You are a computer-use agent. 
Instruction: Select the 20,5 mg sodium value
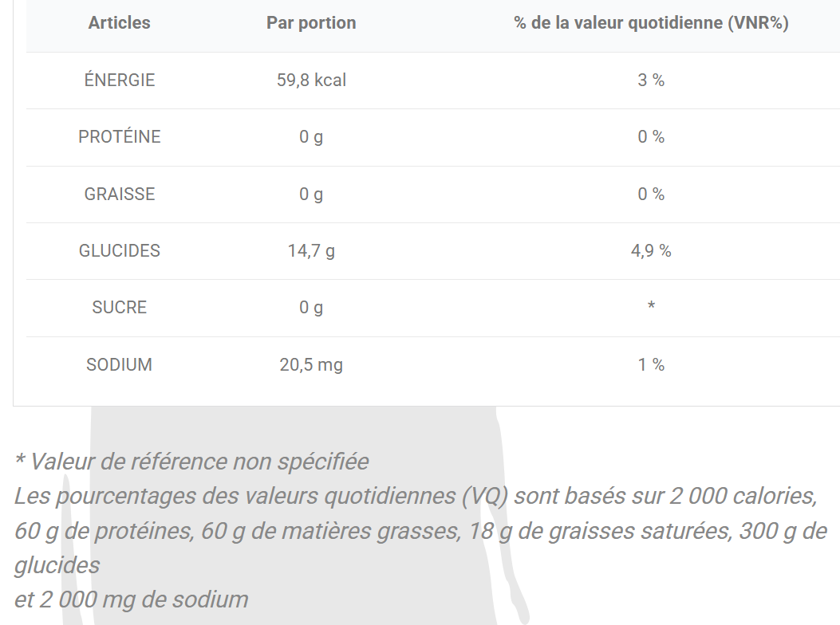[x=311, y=364]
